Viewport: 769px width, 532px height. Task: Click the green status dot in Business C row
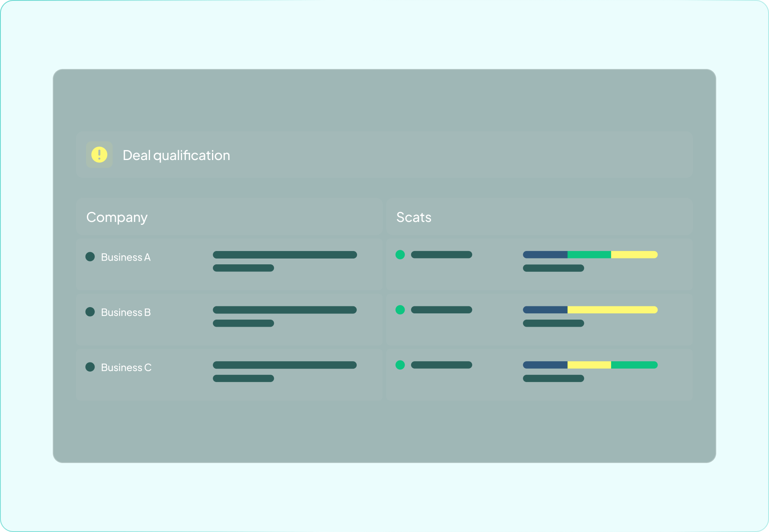point(400,365)
